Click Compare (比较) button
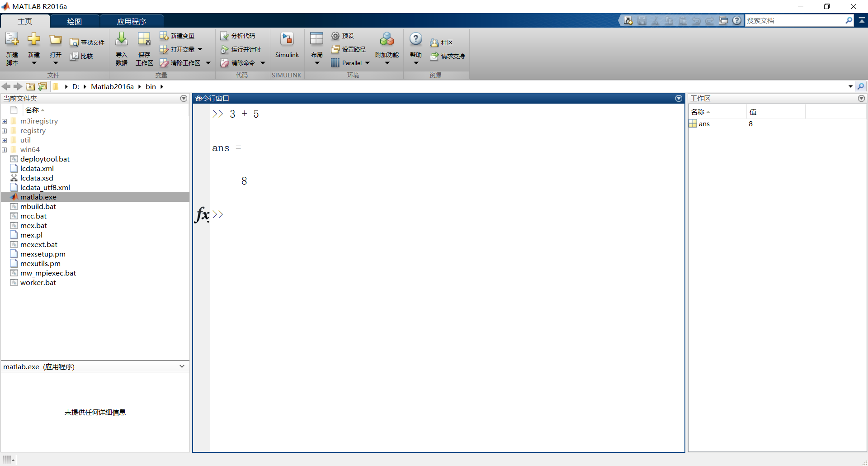The width and height of the screenshot is (868, 466). click(81, 56)
